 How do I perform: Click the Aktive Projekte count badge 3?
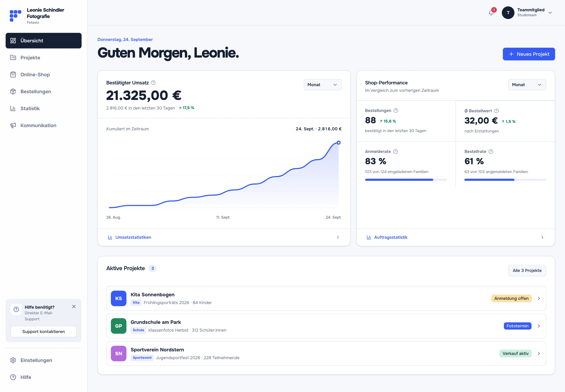point(153,268)
